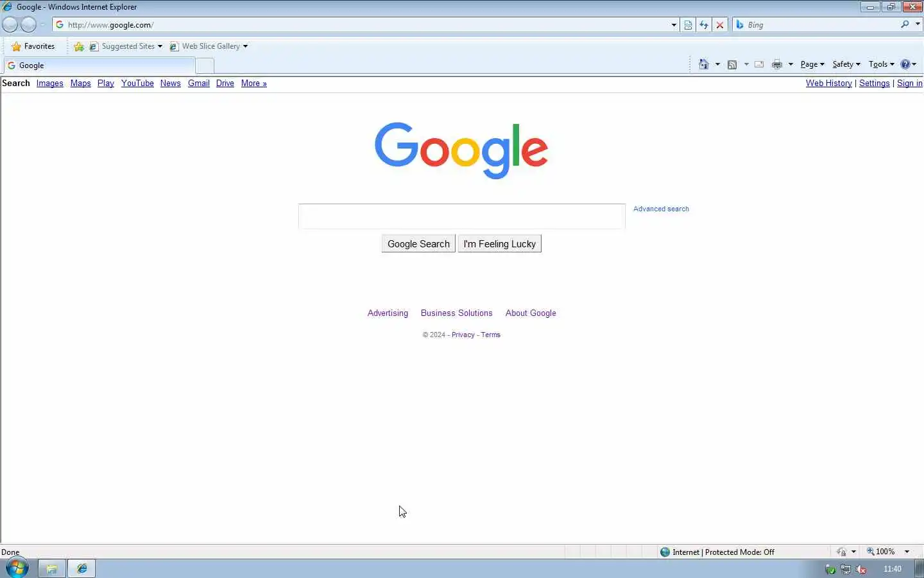Expand the More » link
The image size is (924, 578).
pyautogui.click(x=254, y=83)
